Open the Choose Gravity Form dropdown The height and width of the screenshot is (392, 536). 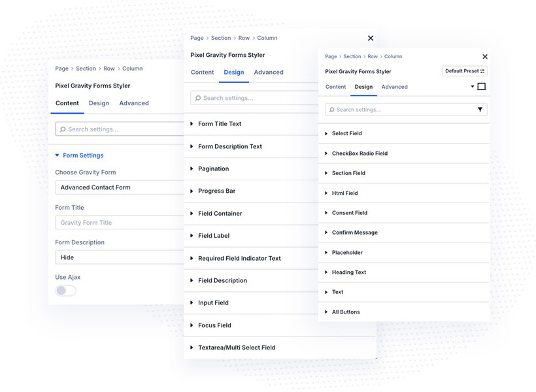(120, 188)
